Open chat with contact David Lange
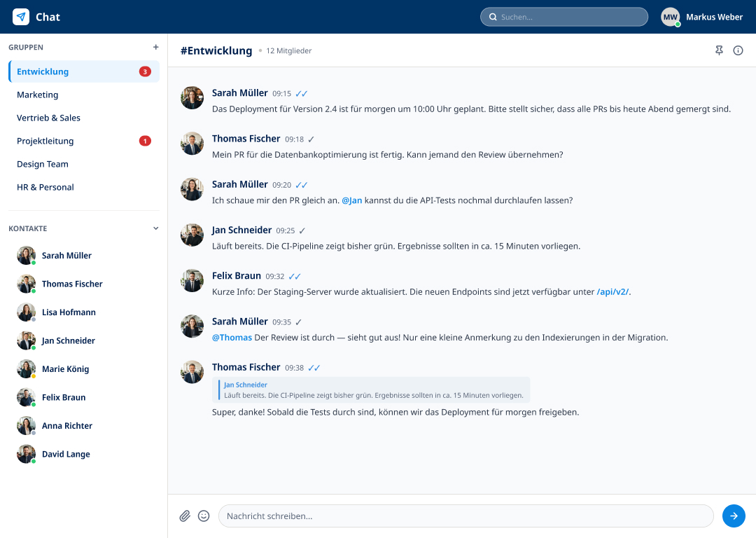 coord(84,454)
